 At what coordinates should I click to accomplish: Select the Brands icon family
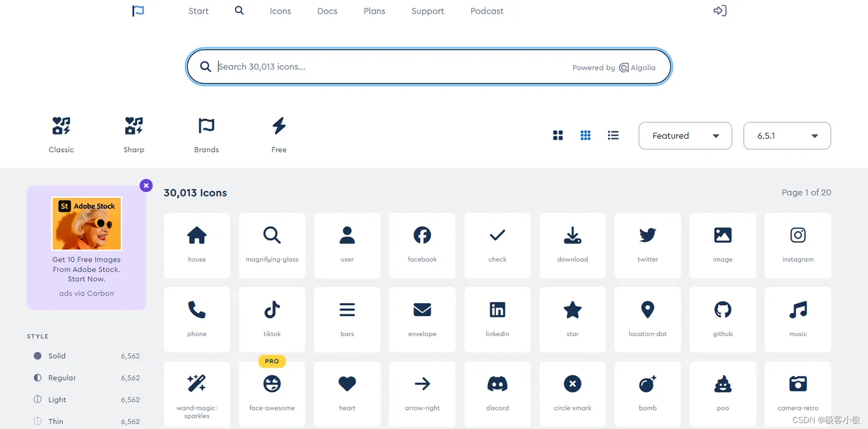(206, 135)
